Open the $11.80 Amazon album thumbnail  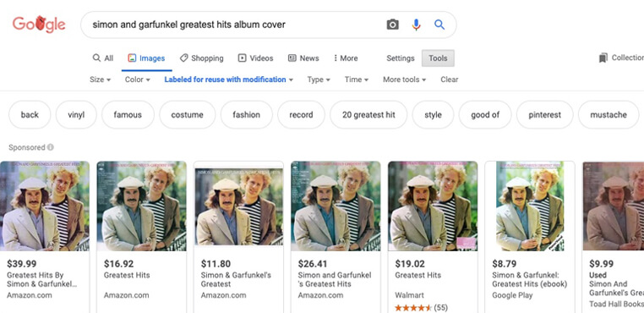238,206
